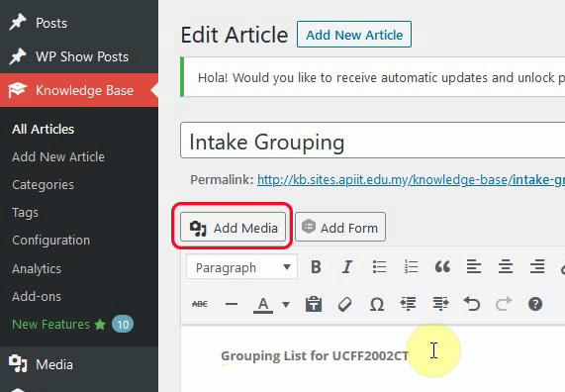The width and height of the screenshot is (565, 392).
Task: Open Categories submenu item
Action: 43,185
